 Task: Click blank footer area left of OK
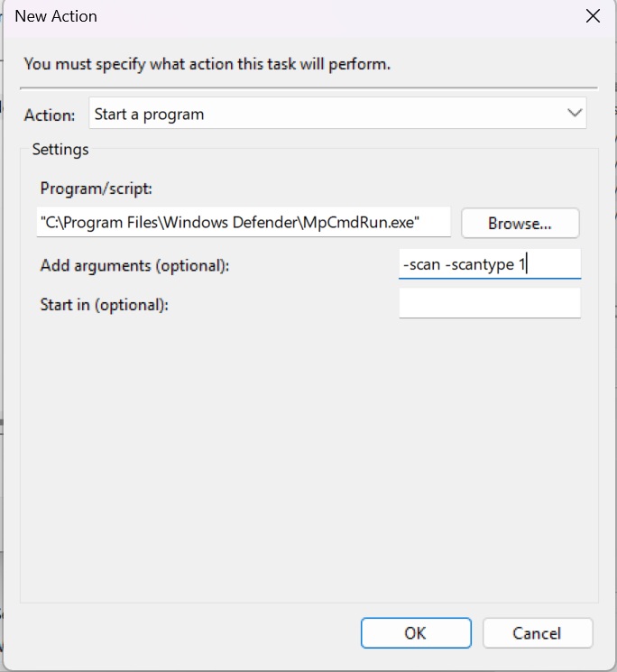(180, 633)
